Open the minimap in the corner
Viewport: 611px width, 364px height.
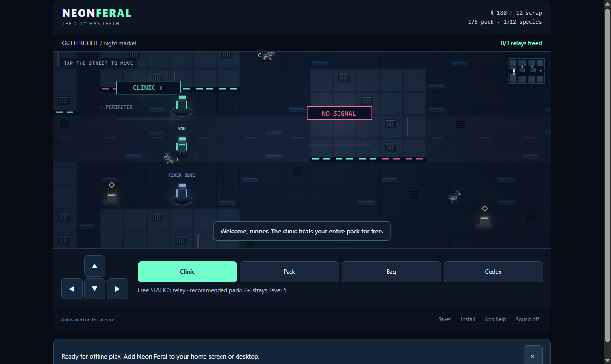pyautogui.click(x=526, y=71)
